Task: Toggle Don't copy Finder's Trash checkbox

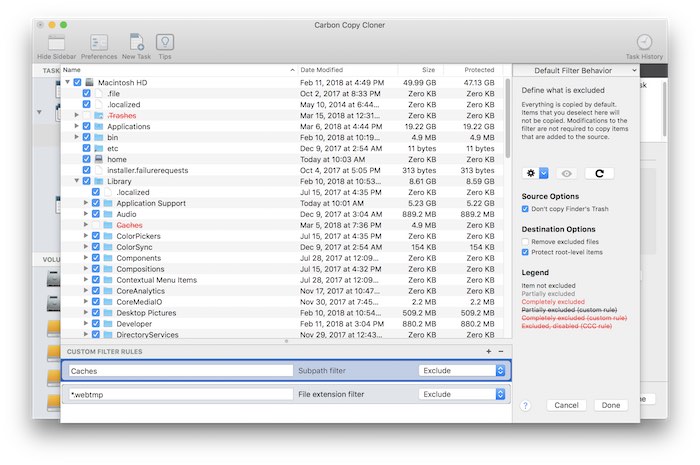Action: (x=525, y=209)
